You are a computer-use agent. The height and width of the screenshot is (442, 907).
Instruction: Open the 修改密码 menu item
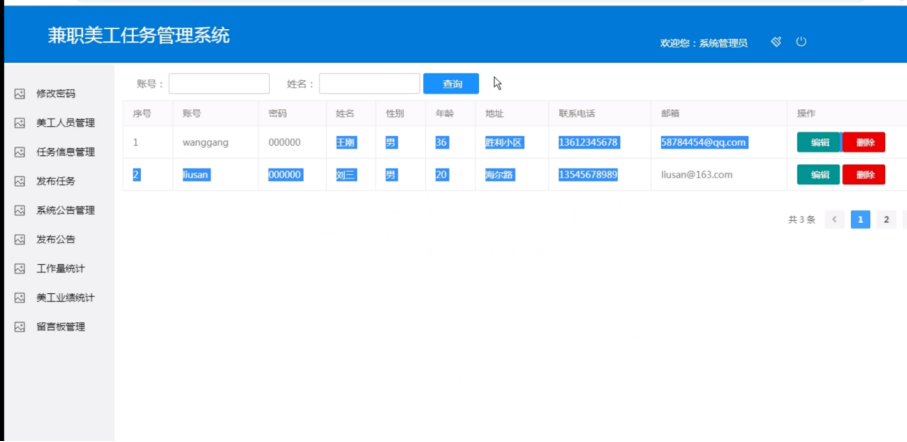(x=56, y=94)
